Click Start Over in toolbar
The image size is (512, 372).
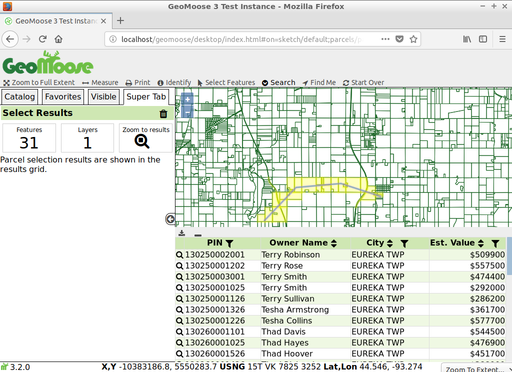[x=363, y=82]
